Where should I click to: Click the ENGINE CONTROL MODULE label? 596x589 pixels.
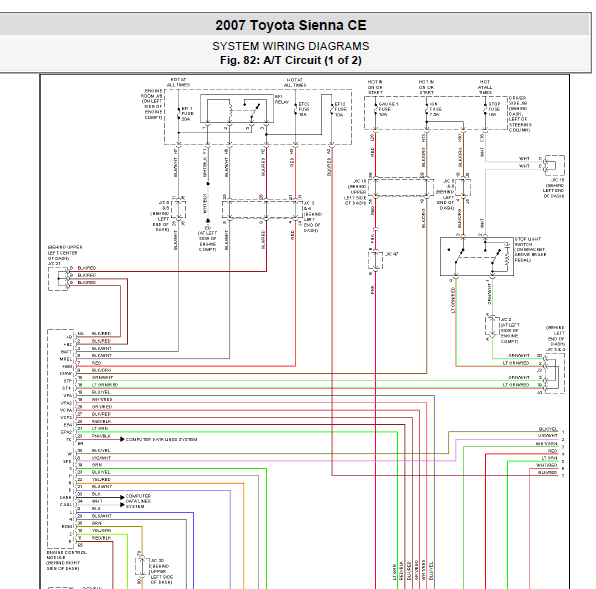tap(67, 560)
